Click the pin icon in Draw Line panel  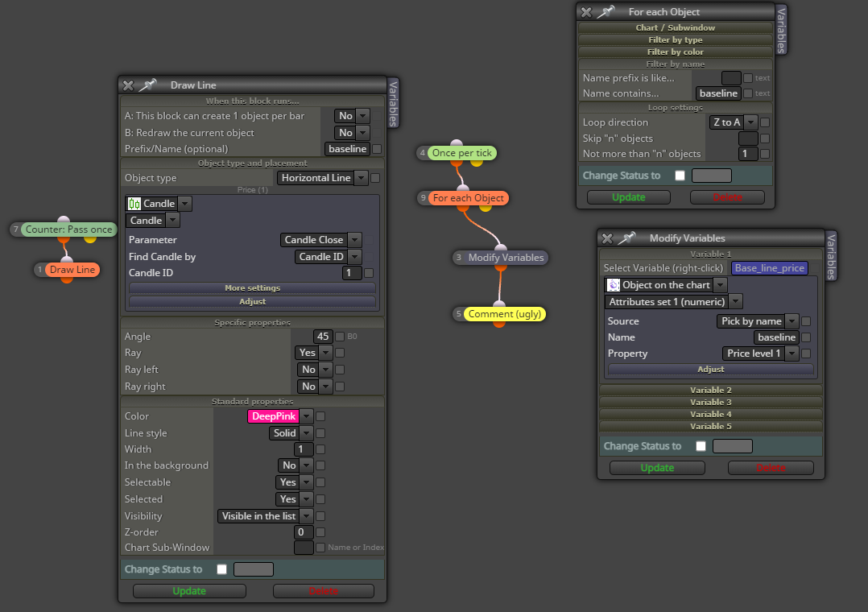tap(147, 85)
